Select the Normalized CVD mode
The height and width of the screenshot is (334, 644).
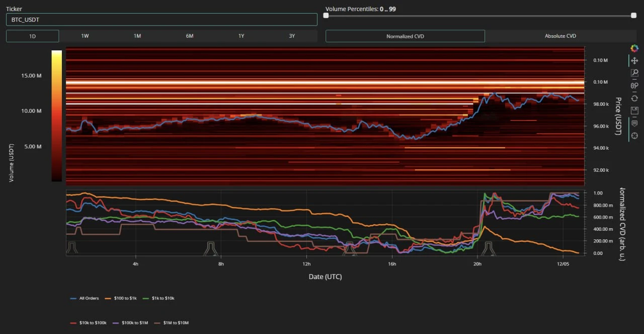coord(406,36)
